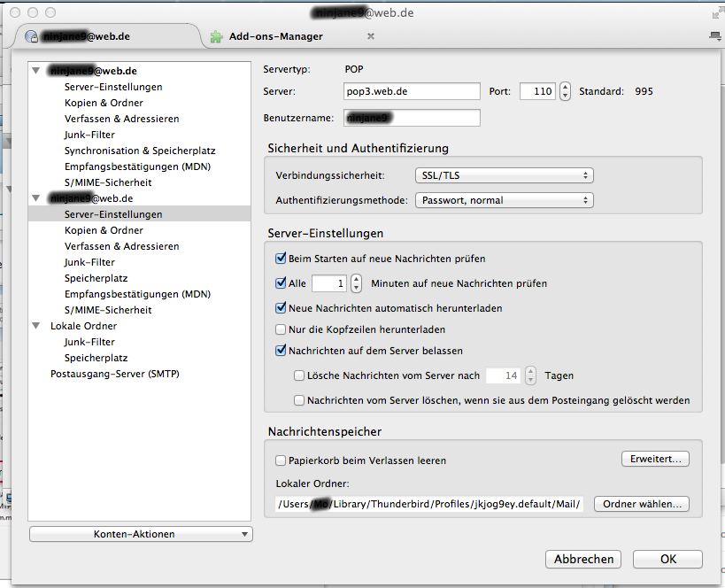
Task: Click the Server field containing pop3.web.de
Action: (412, 91)
